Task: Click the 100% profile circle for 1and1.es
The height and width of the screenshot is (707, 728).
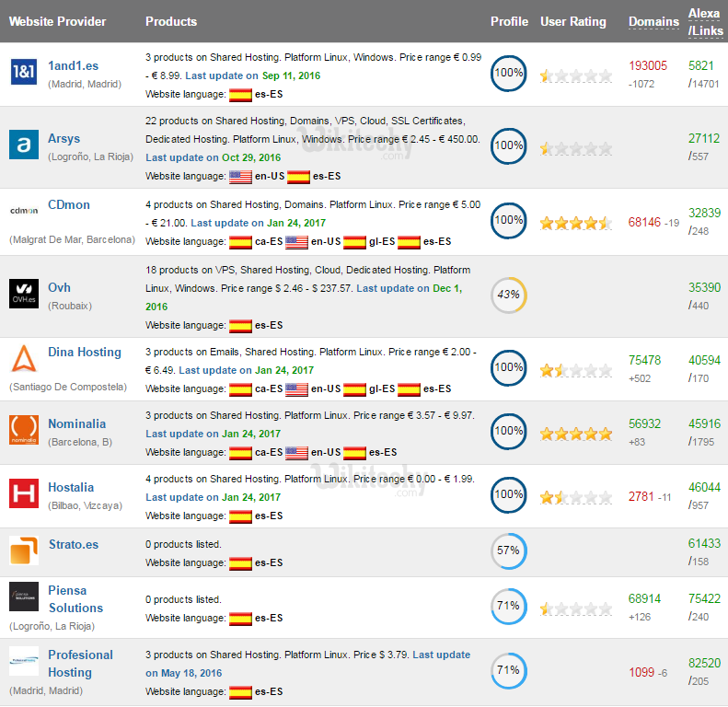Action: [509, 74]
